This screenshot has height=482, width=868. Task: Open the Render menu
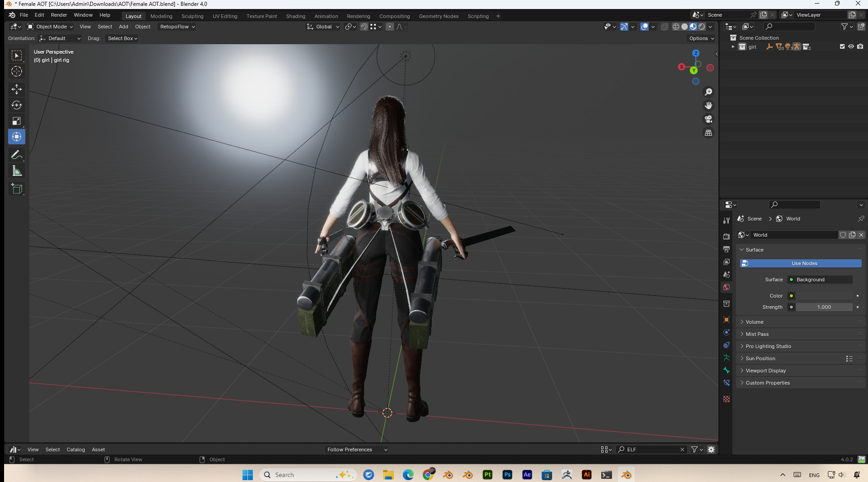click(x=59, y=15)
